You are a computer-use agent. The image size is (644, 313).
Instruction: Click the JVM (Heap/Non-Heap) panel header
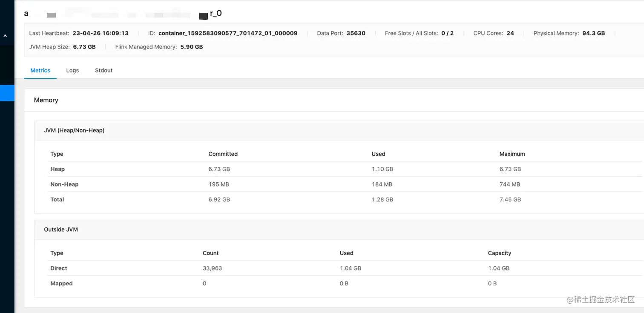pos(74,130)
